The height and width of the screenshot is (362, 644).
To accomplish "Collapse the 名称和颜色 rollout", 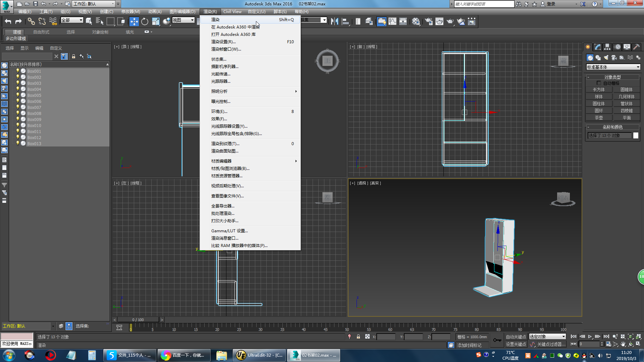I will [612, 127].
